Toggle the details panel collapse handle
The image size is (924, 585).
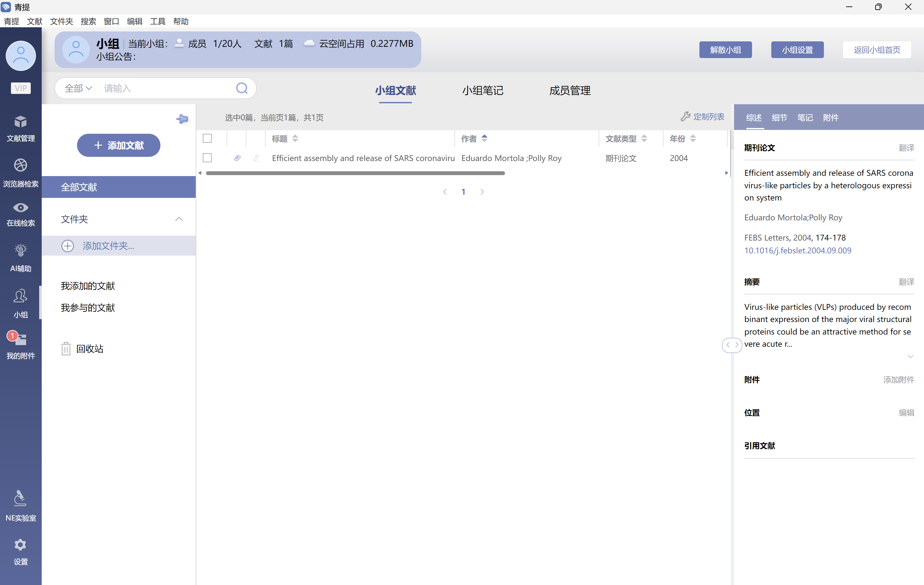[732, 344]
